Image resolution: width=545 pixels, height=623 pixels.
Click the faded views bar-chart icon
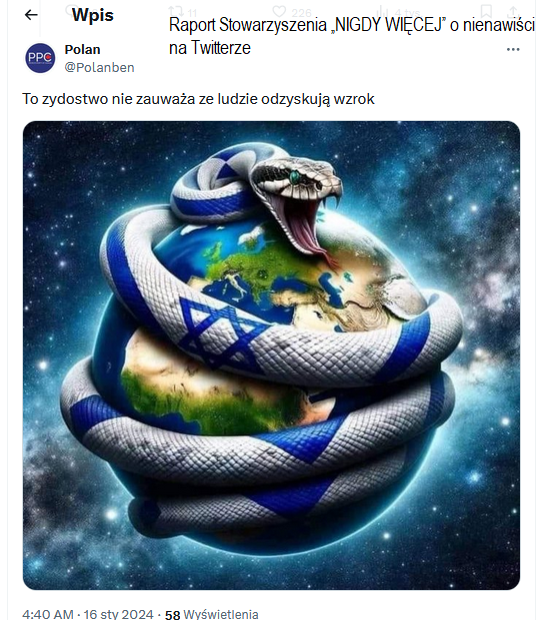point(383,12)
